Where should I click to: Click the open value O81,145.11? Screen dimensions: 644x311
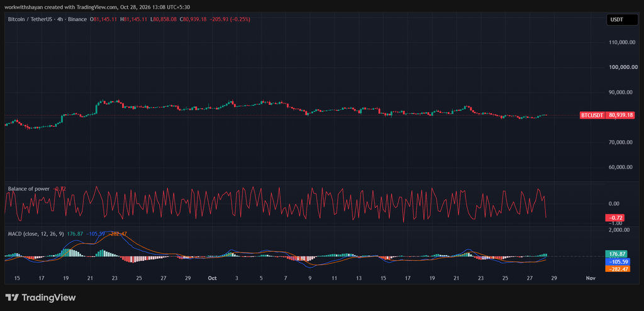coord(105,19)
